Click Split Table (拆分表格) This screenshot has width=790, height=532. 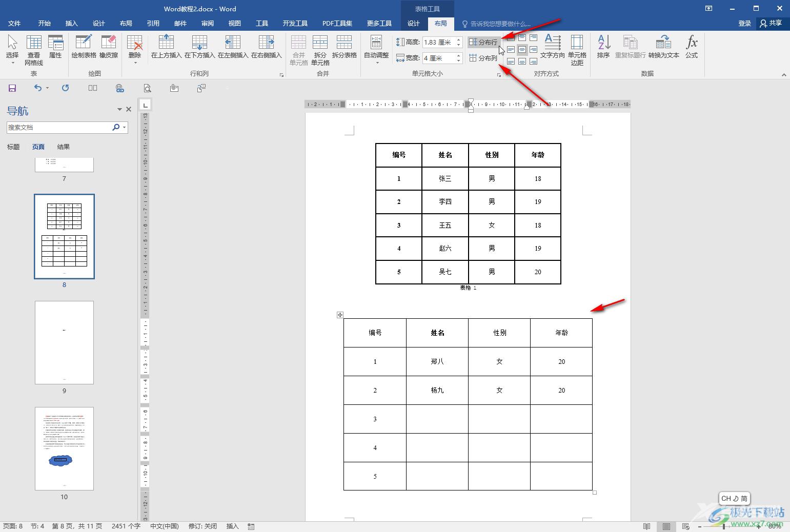344,47
